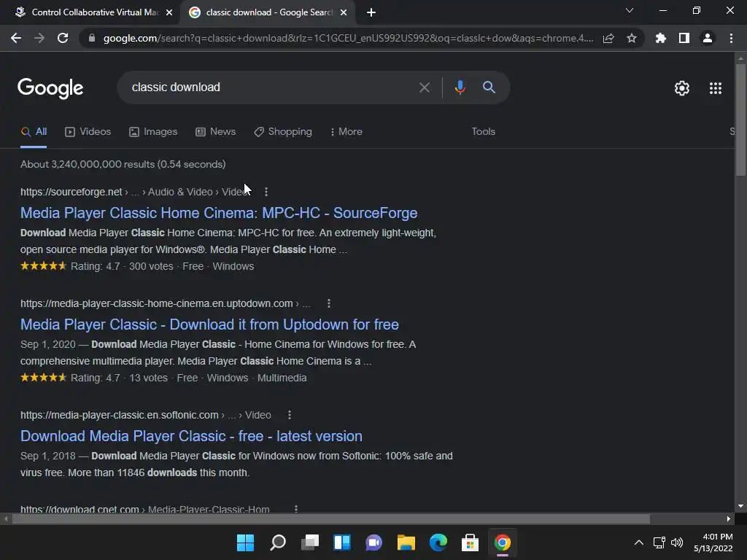Click the results count text

(123, 164)
